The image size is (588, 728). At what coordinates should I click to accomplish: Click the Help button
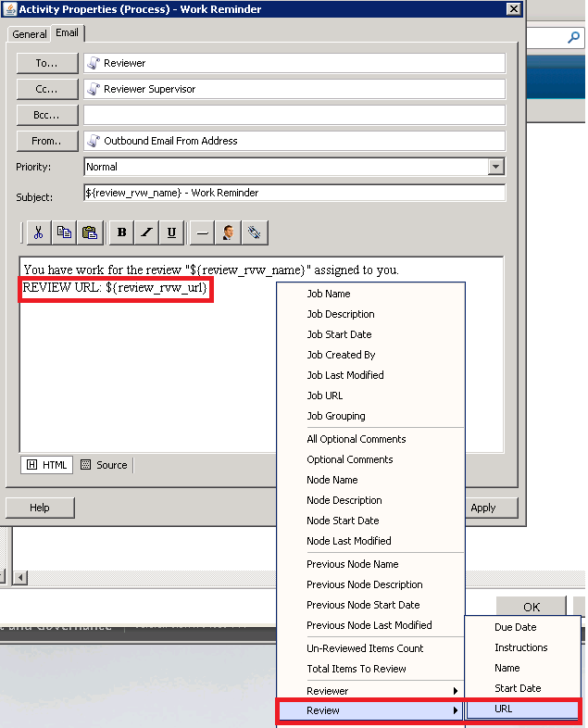coord(40,508)
